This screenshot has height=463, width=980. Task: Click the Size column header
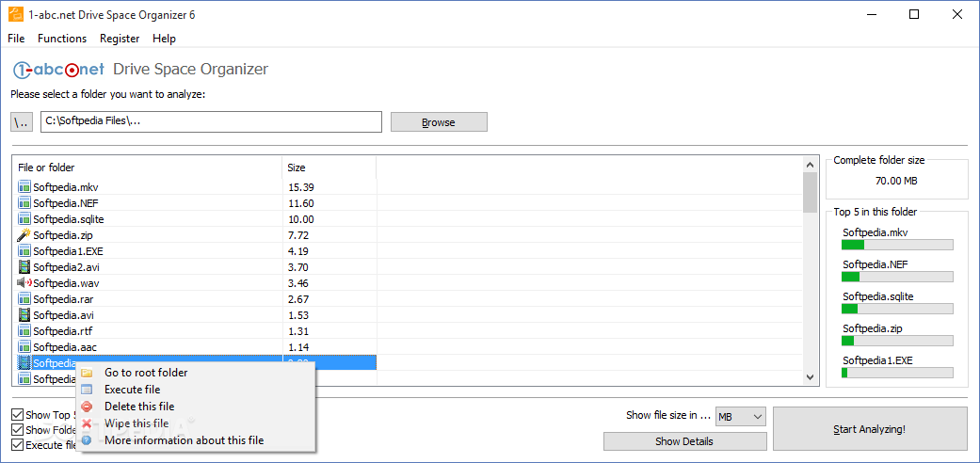pos(329,168)
